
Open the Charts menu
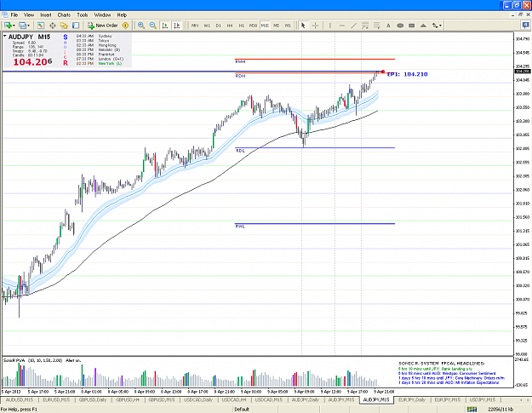(64, 15)
